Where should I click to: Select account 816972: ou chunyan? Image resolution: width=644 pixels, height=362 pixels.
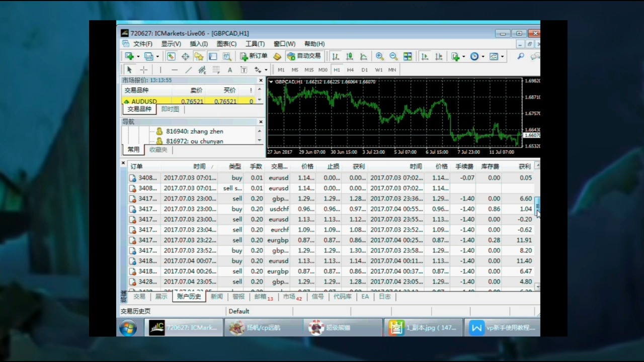(195, 141)
